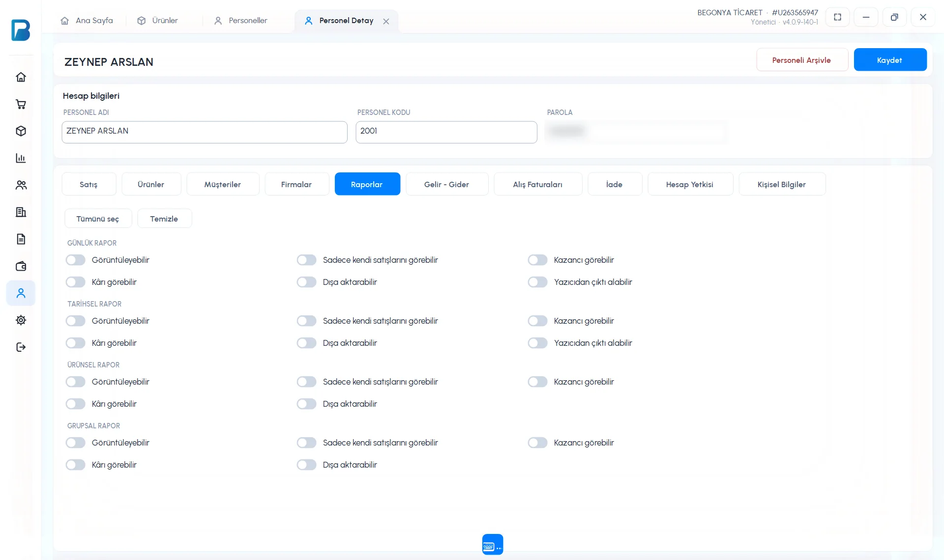Close the Personel Detay tab
This screenshot has height=560, width=944.
coord(386,21)
